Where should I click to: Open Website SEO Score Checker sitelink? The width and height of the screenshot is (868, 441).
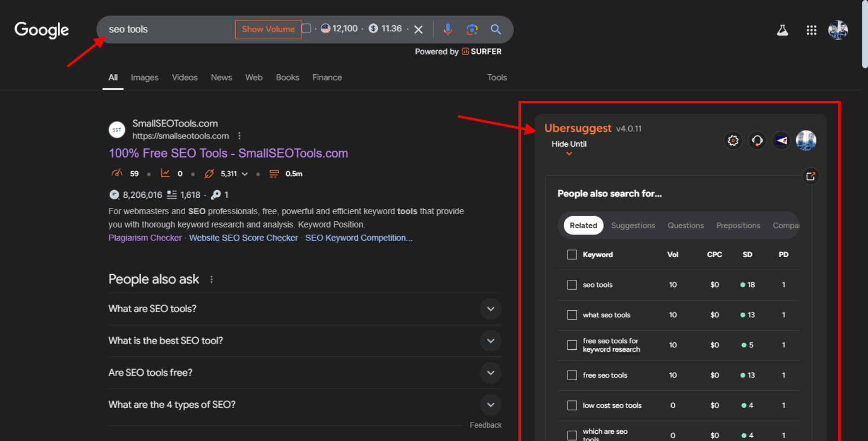pyautogui.click(x=244, y=238)
